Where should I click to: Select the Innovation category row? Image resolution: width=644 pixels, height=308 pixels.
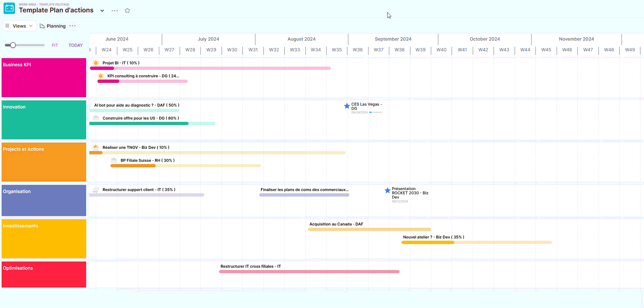[x=44, y=120]
